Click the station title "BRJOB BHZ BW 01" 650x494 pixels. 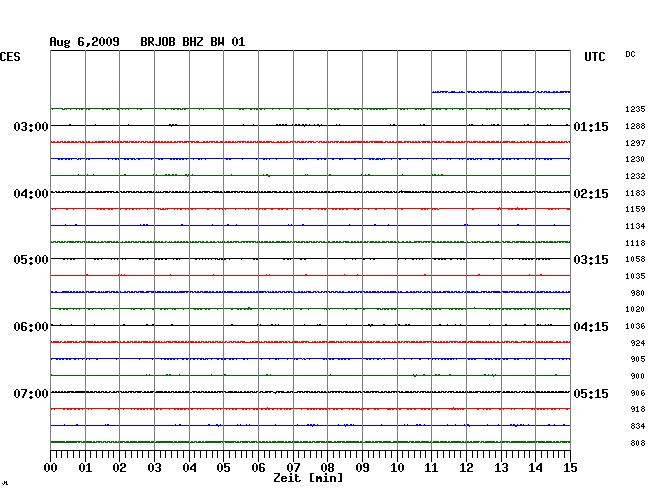(193, 42)
